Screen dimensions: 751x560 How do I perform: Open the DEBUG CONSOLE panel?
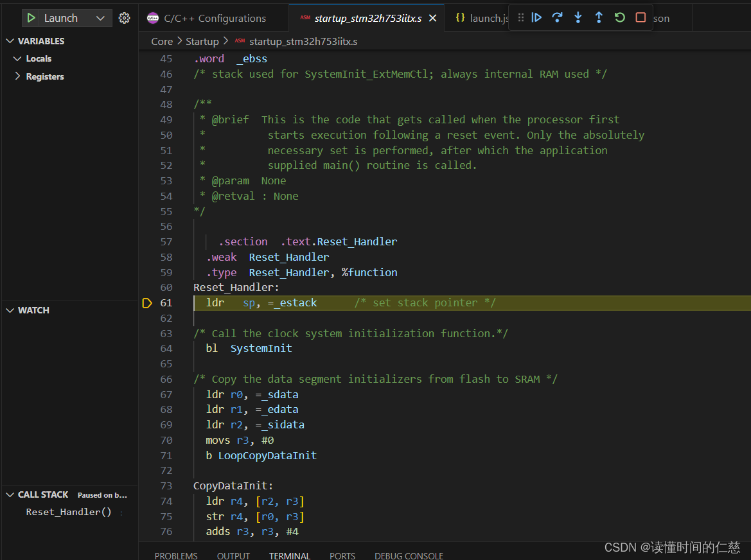(409, 555)
